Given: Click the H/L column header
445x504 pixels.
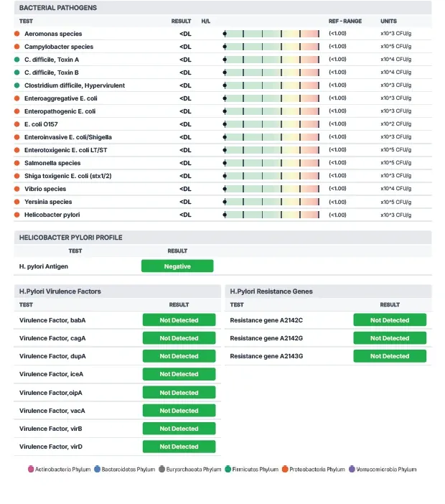Looking at the screenshot, I should click(205, 22).
